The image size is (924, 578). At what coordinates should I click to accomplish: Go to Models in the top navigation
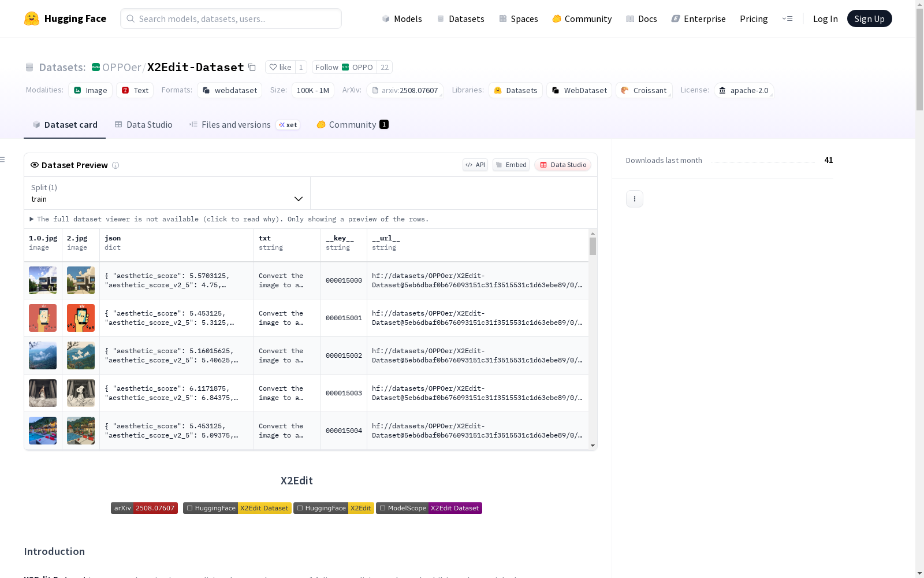[402, 18]
